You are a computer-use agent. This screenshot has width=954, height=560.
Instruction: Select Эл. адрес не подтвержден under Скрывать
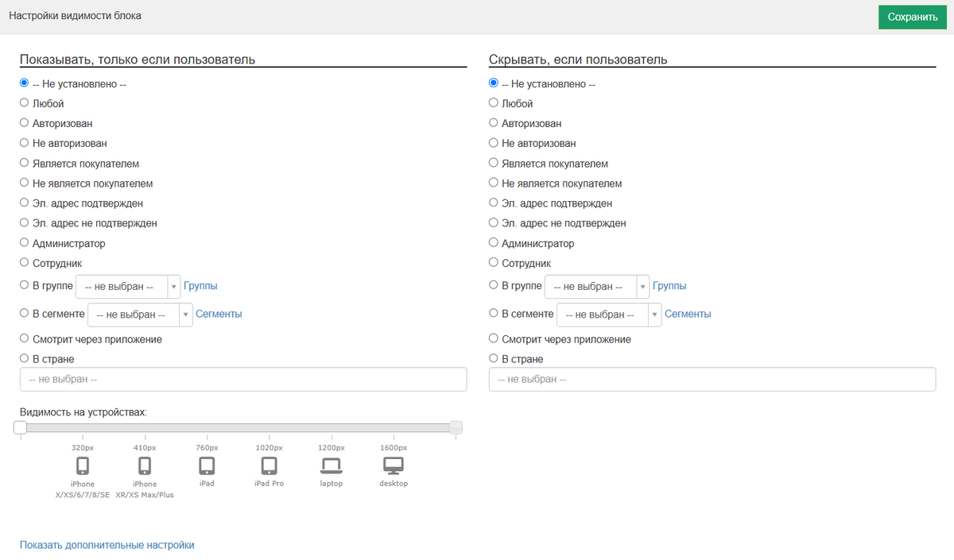(x=494, y=222)
